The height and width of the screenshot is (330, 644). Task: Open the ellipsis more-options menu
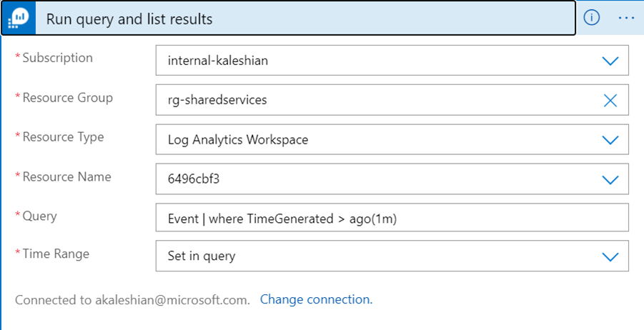click(626, 18)
